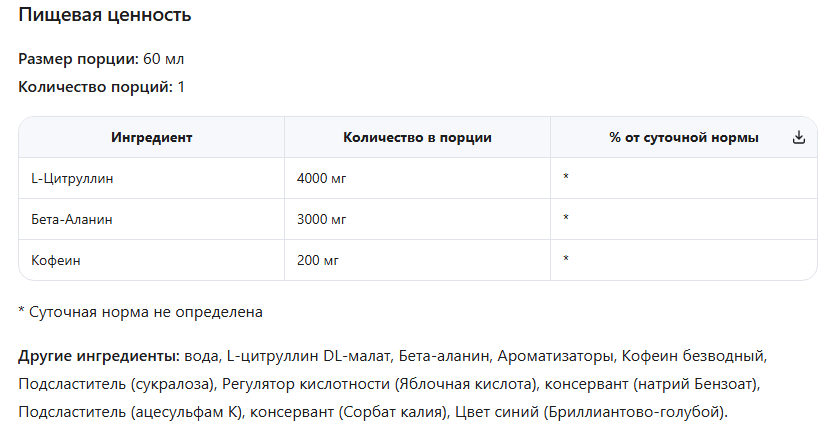Select the 'Количество в порции' column header
This screenshot has height=432, width=839.
point(417,138)
